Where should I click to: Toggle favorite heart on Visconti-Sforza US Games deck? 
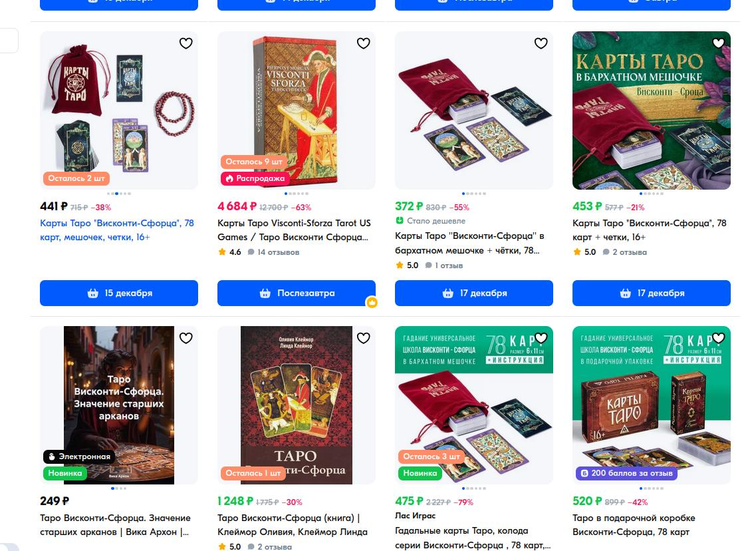(x=363, y=43)
